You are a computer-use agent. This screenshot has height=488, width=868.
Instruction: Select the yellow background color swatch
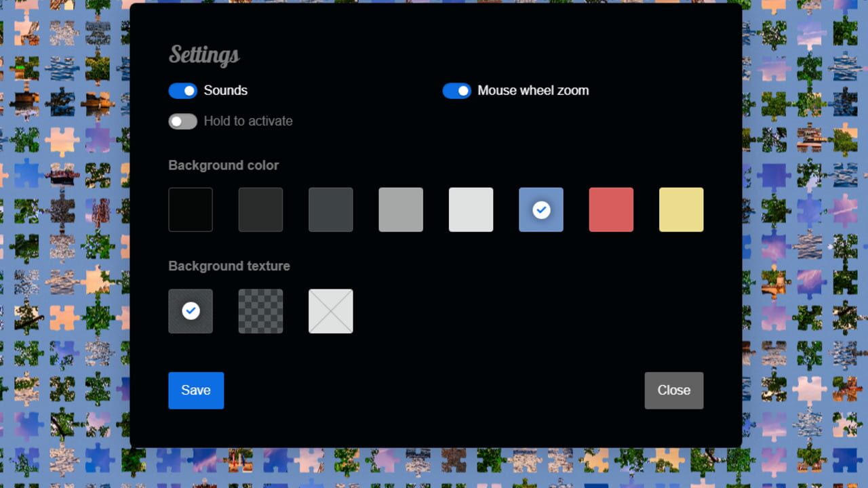(x=682, y=210)
